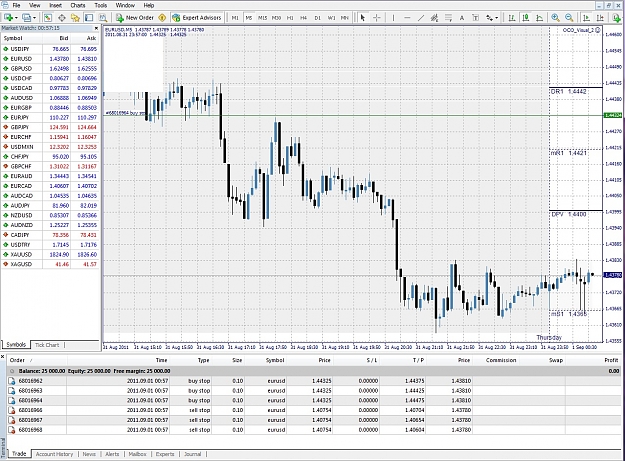Click the OCO_Visual_2 expert smiley on chart
Viewport: 625px width, 461px height.
coord(598,30)
